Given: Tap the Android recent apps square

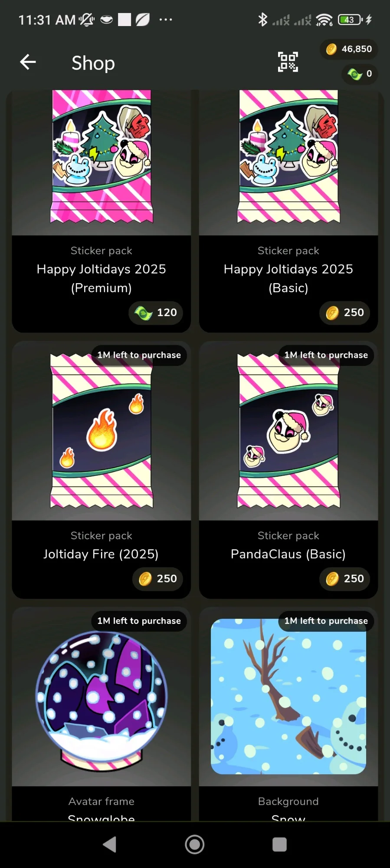Looking at the screenshot, I should pyautogui.click(x=279, y=845).
